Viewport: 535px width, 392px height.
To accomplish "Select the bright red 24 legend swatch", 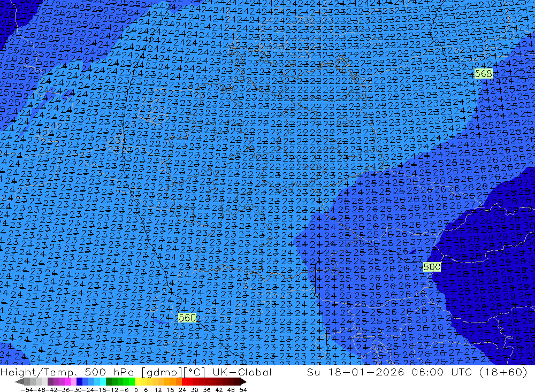I will tap(185, 381).
